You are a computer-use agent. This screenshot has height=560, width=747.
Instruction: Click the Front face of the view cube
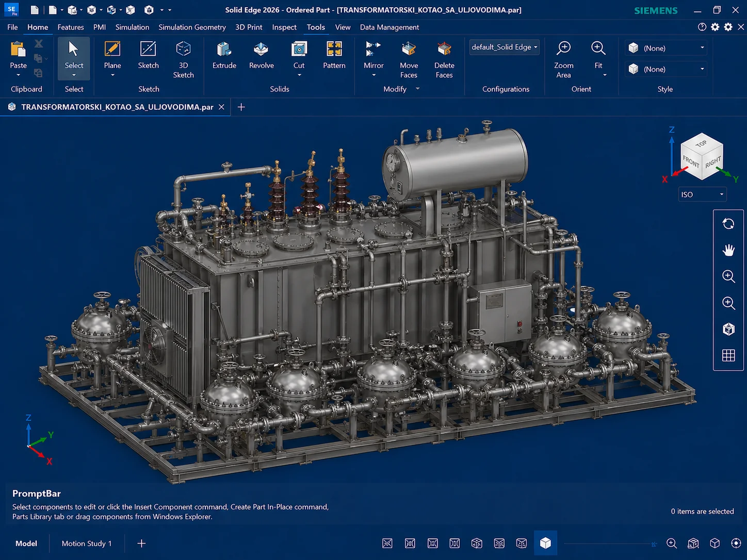pos(691,162)
